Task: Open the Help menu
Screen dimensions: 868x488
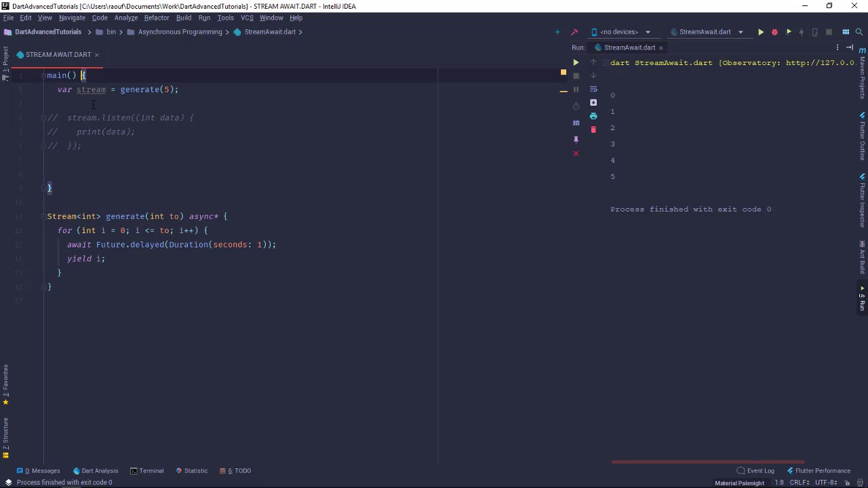Action: (x=296, y=18)
